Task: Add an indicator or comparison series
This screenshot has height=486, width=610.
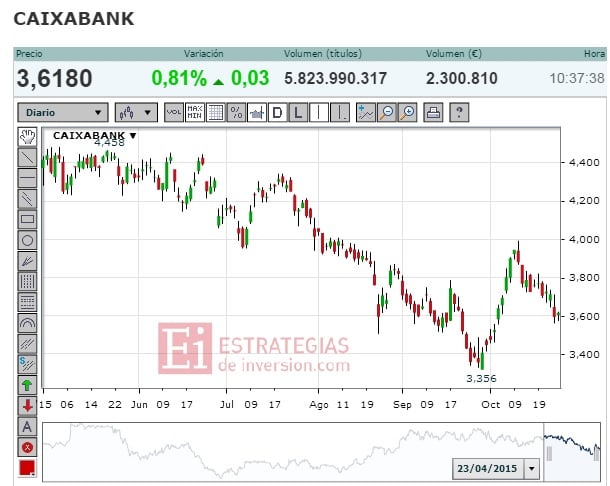Action: [x=366, y=112]
